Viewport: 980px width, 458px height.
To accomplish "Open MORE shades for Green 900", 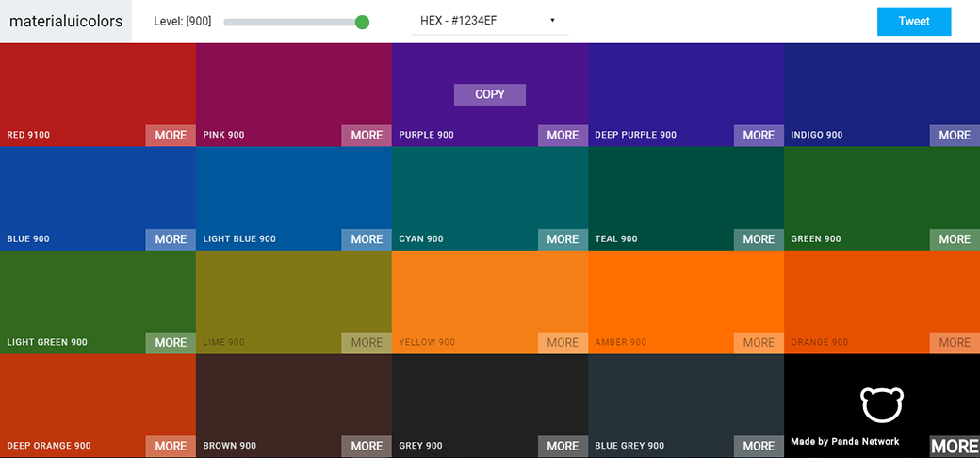I will (x=955, y=239).
